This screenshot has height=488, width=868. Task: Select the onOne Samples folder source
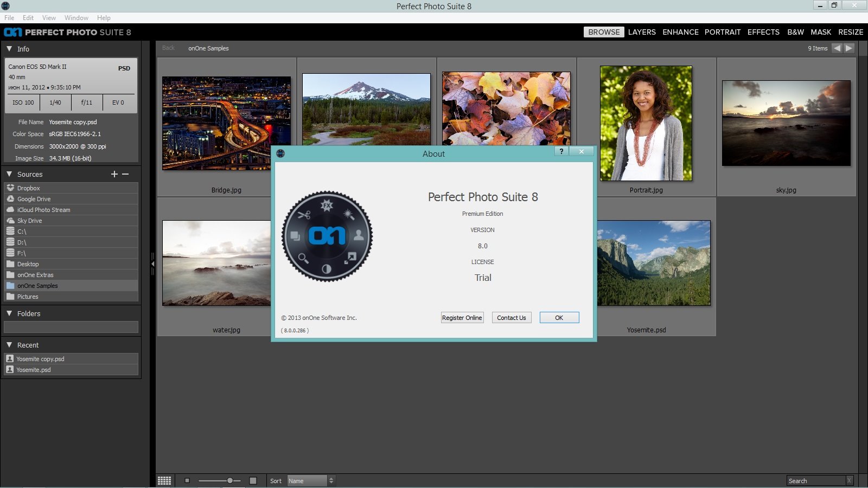[71, 286]
